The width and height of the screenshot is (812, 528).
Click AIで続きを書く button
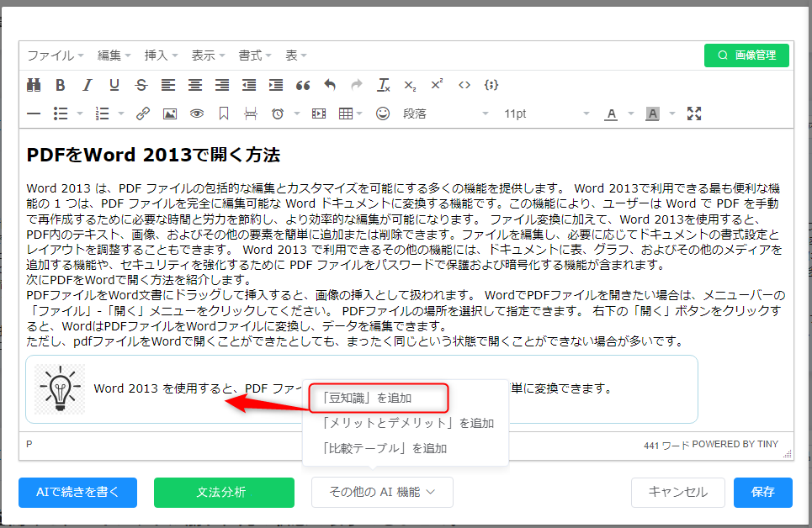[x=77, y=493]
